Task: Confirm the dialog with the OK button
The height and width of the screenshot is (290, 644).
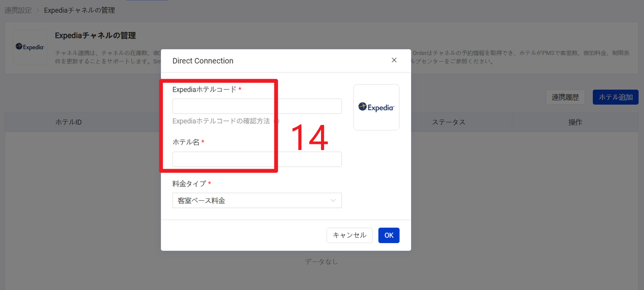Action: [x=389, y=235]
